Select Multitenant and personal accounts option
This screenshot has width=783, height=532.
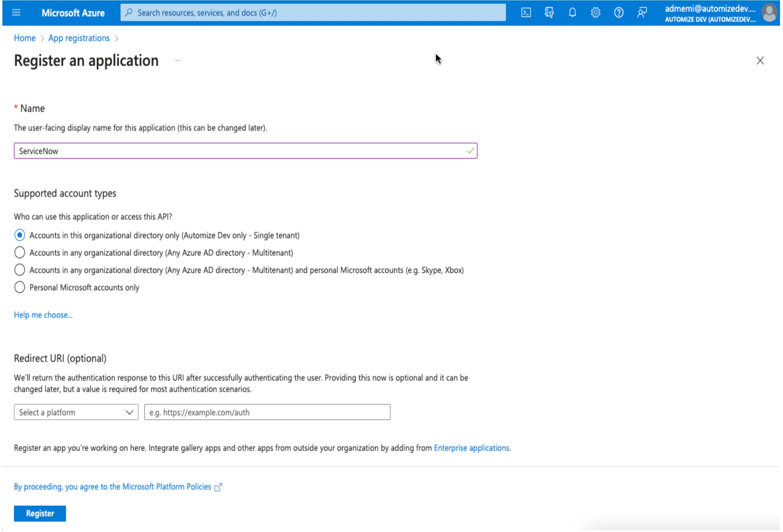(x=19, y=270)
